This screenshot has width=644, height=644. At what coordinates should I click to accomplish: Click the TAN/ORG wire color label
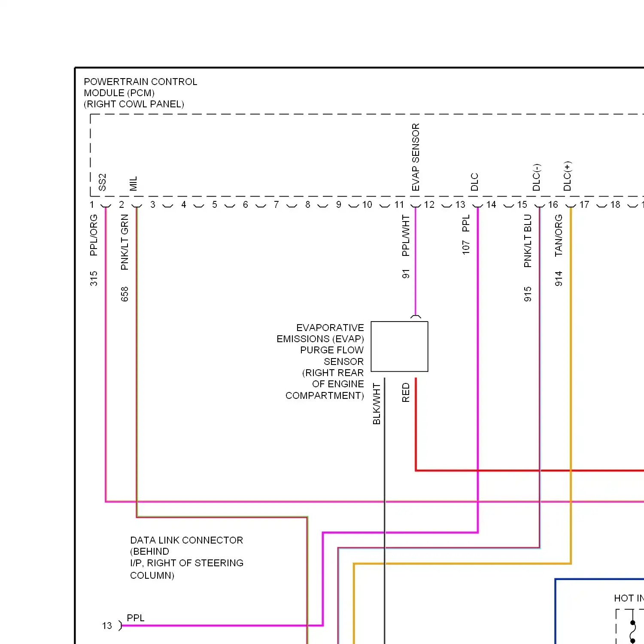tap(559, 236)
